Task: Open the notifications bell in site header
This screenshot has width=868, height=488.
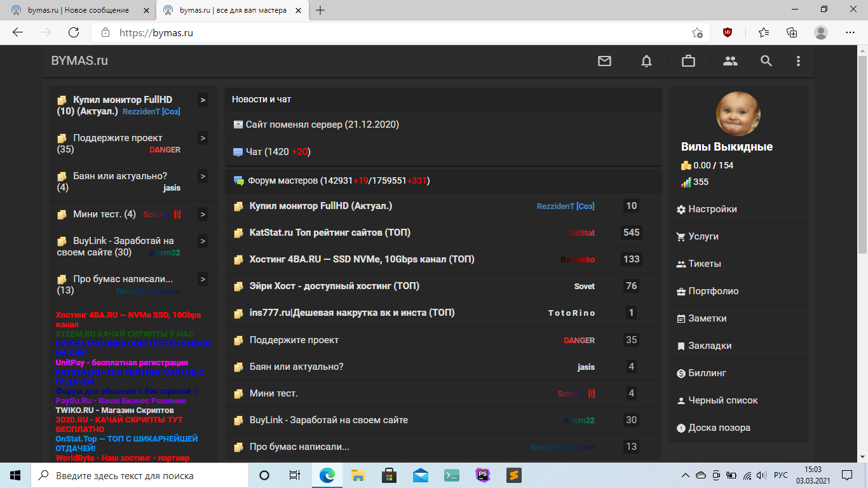Action: (646, 61)
